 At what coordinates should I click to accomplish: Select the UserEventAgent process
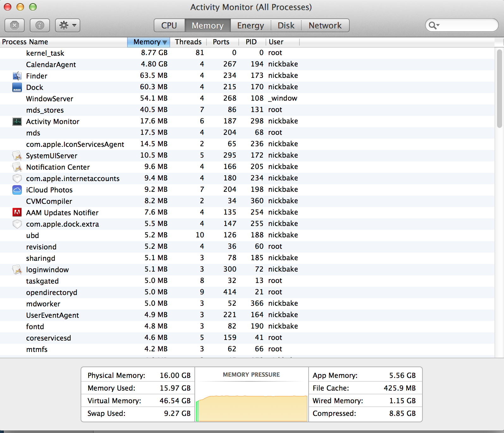[x=247, y=315]
